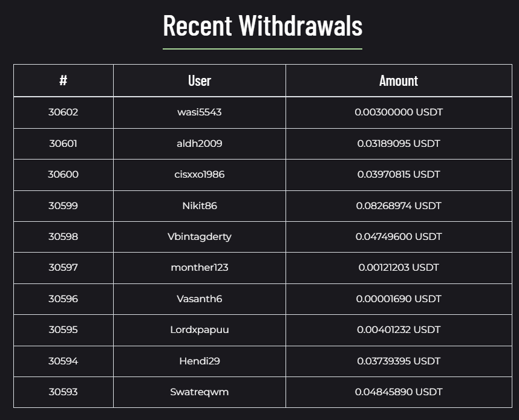Click withdrawal ID 30599
Viewport: 519px width, 420px height.
[x=63, y=206]
